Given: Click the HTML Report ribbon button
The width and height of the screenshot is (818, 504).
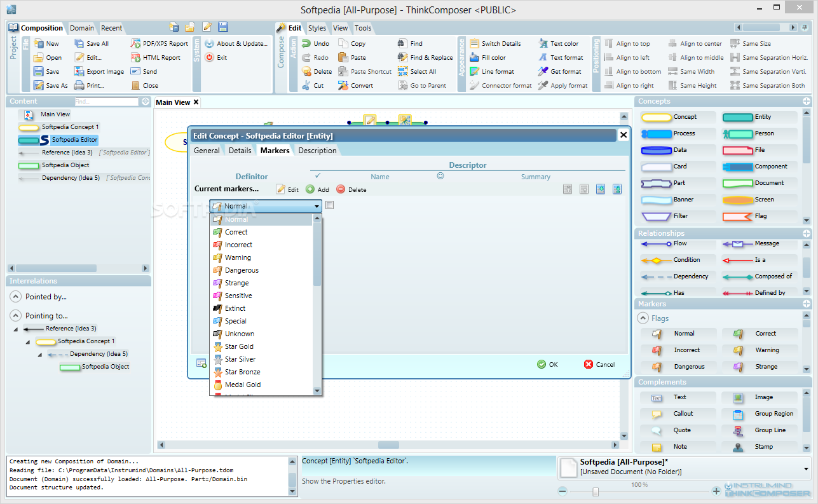Looking at the screenshot, I should [156, 58].
